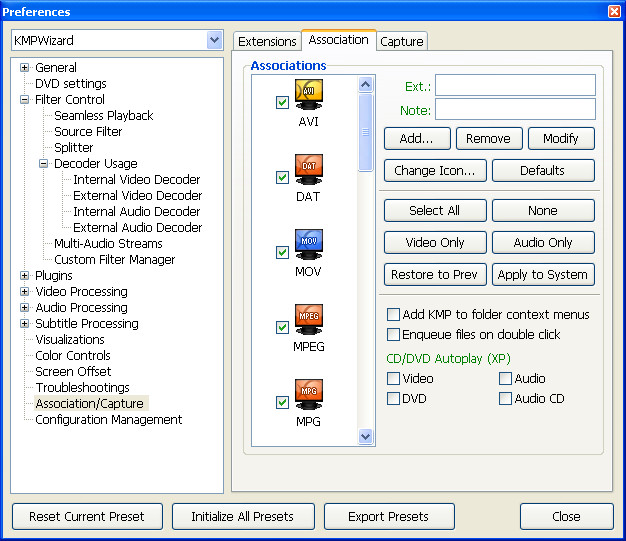Enable Enqueue files on double click
This screenshot has height=541, width=626.
point(393,335)
